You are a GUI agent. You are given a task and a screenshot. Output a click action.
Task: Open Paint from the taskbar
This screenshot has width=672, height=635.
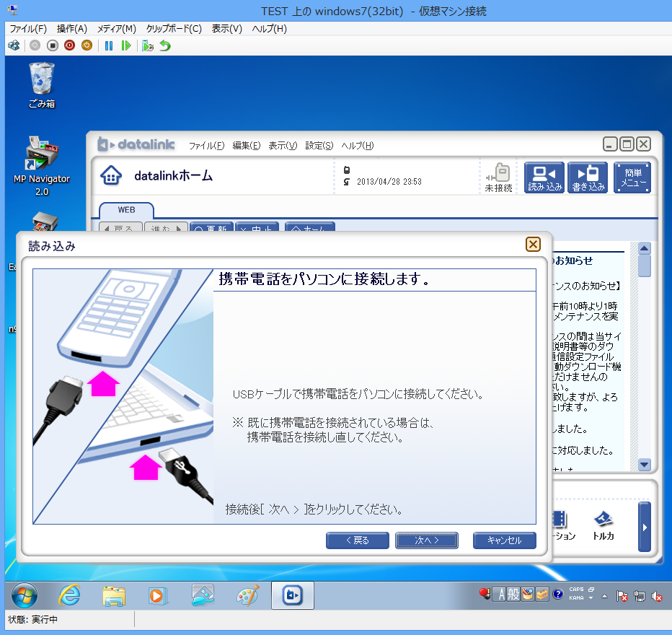[248, 595]
